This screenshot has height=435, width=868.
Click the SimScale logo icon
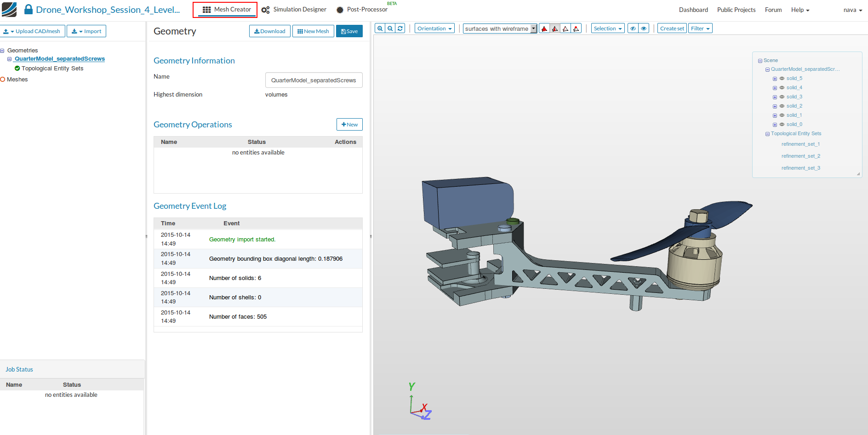click(9, 10)
